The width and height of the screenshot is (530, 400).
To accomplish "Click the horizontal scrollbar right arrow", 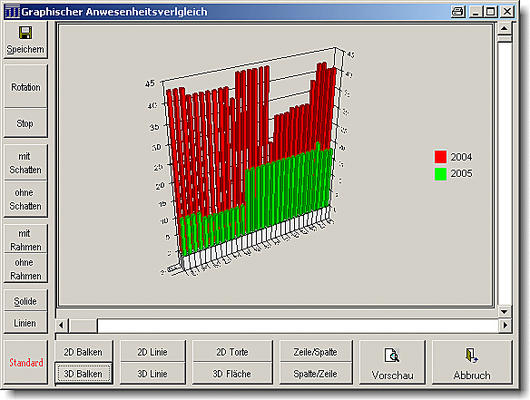I will 505,325.
